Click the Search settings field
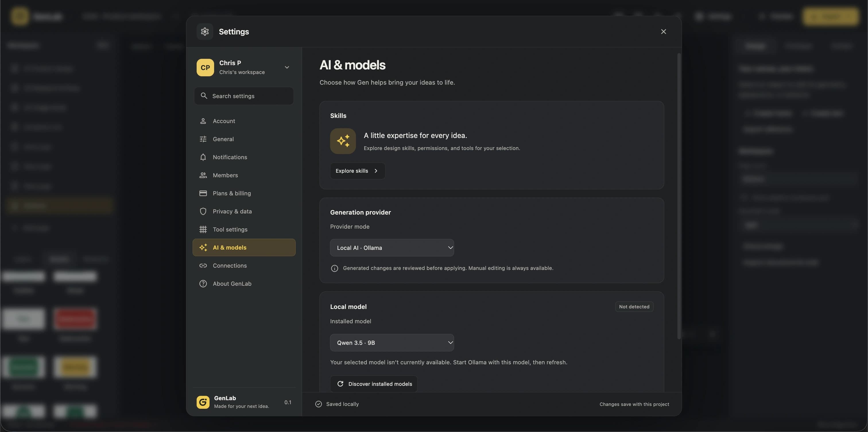This screenshot has width=868, height=432. tap(244, 96)
